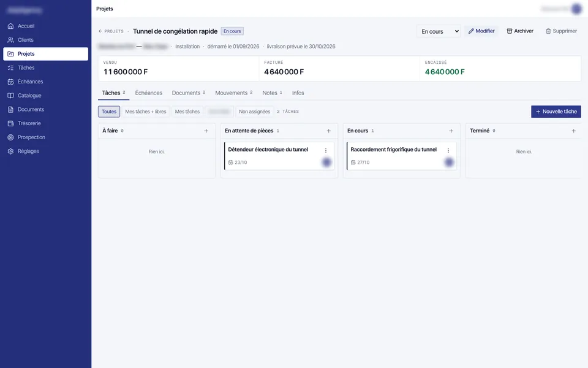Click the Modifier button
This screenshot has height=368, width=588.
pyautogui.click(x=481, y=31)
